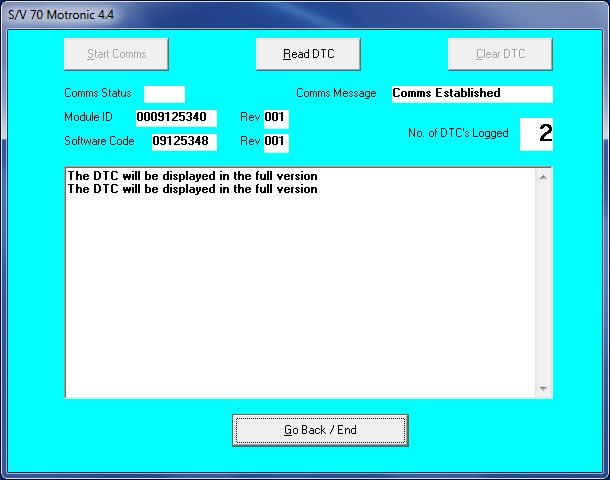Click the Read DTC button

coord(308,54)
